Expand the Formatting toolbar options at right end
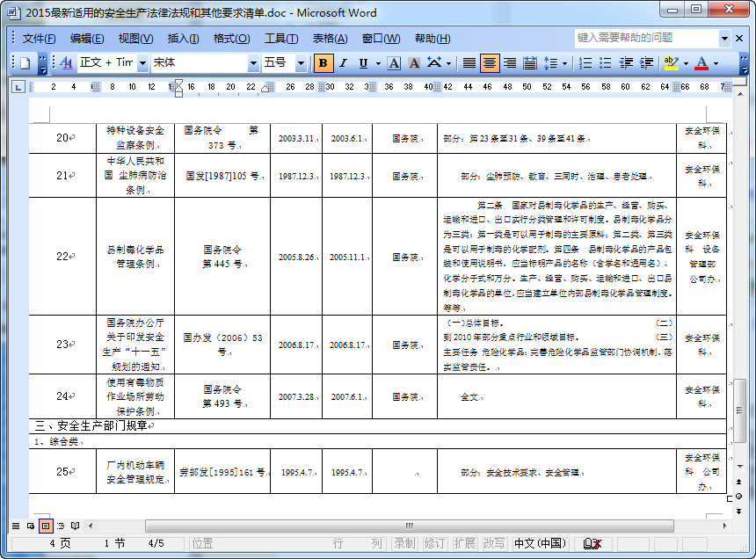Screen dimensions: 756x559 745,63
